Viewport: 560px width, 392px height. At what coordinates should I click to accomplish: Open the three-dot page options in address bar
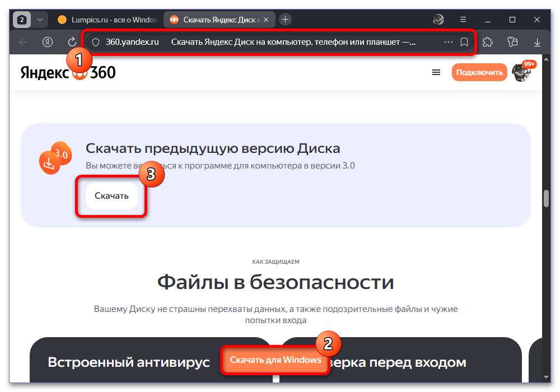click(448, 42)
